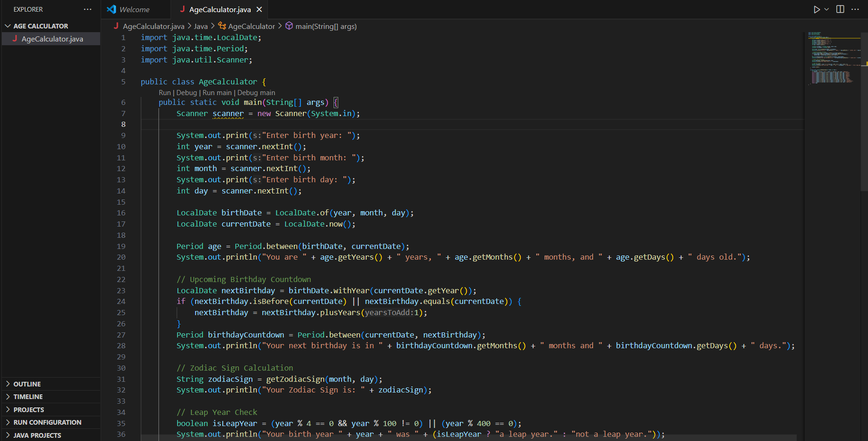Click the AgeCalculator class breadcrumb icon
The width and height of the screenshot is (868, 441).
(222, 26)
